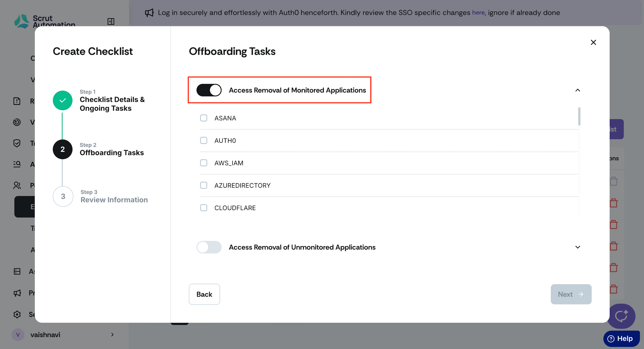
Task: Collapse the sidebar panel icon
Action: 111,21
